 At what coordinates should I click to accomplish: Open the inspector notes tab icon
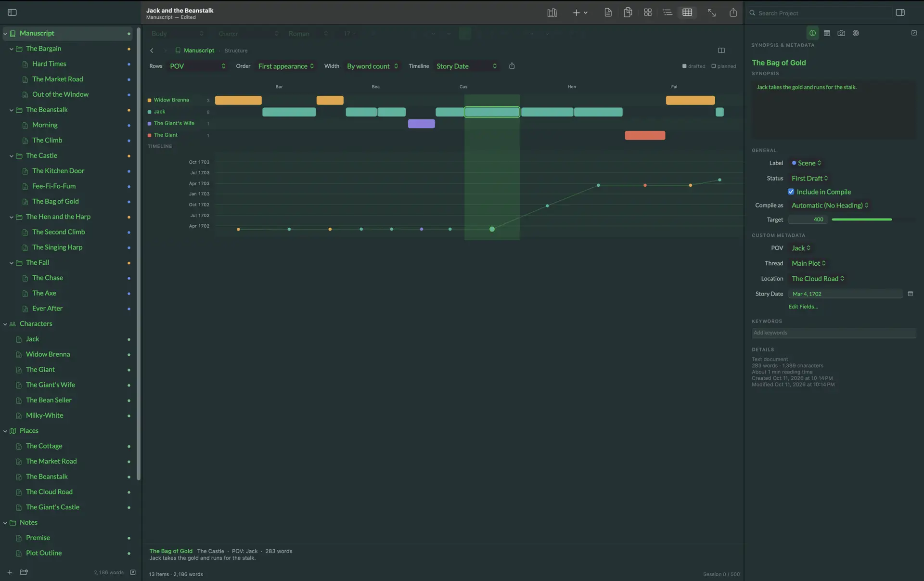pyautogui.click(x=827, y=33)
